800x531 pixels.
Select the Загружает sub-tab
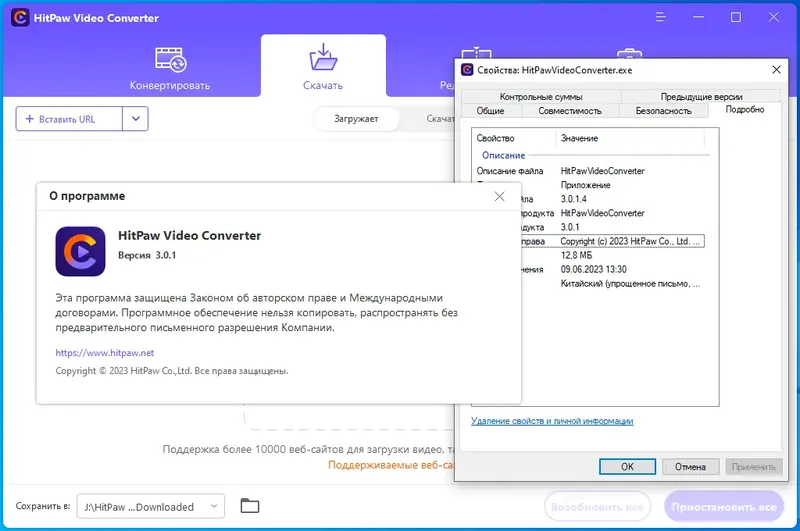(x=356, y=119)
